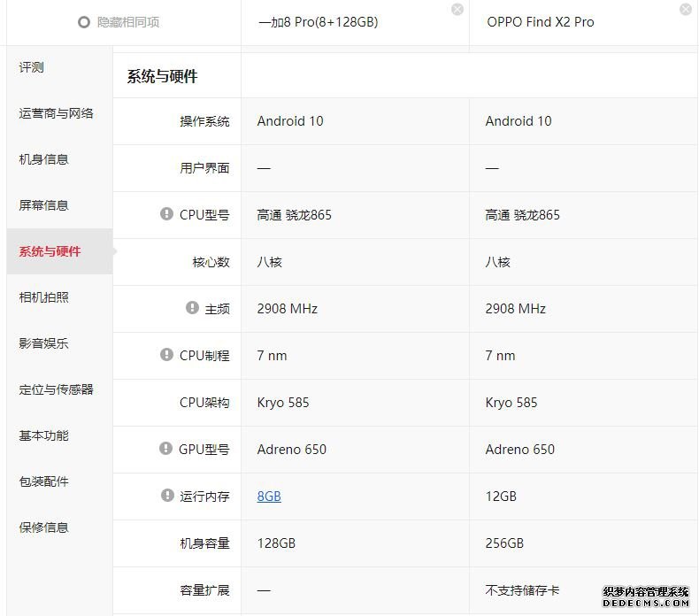The height and width of the screenshot is (616, 699).
Task: Remove OPPO Find X2 Pro column
Action: pos(686,10)
